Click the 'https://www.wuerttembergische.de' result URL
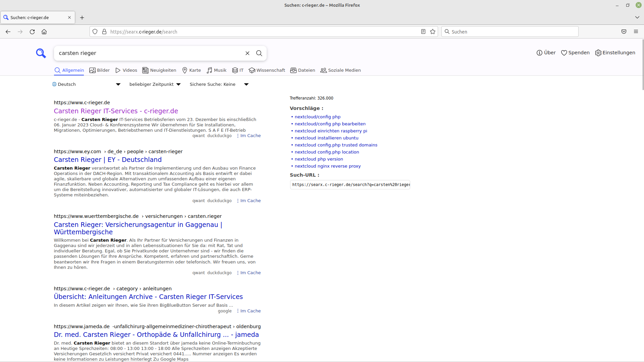 coord(138,216)
